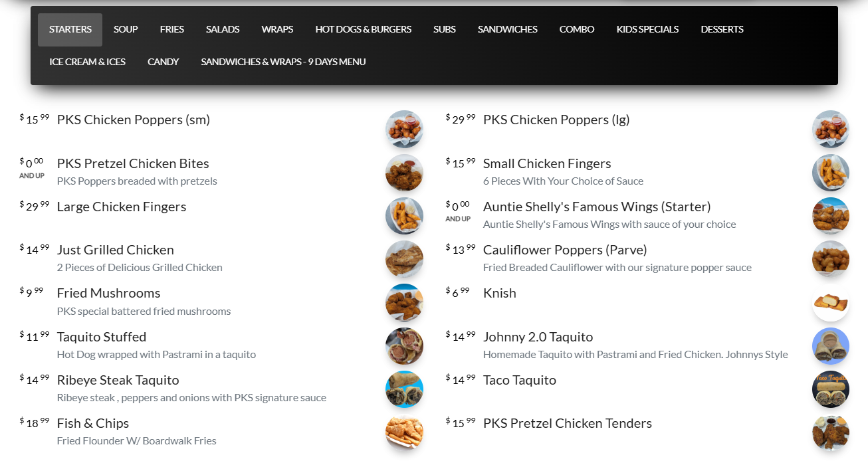Image resolution: width=868 pixels, height=463 pixels.
Task: View the DESSERTS section
Action: [722, 29]
